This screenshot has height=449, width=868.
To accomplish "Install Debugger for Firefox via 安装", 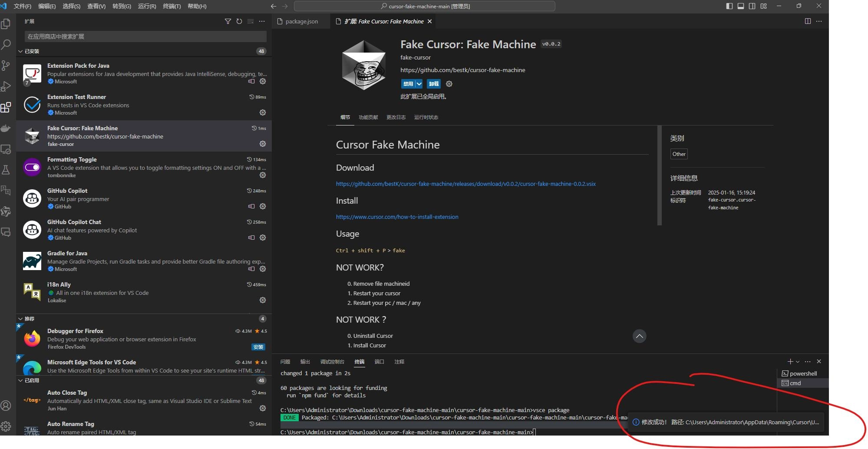I will click(x=258, y=347).
